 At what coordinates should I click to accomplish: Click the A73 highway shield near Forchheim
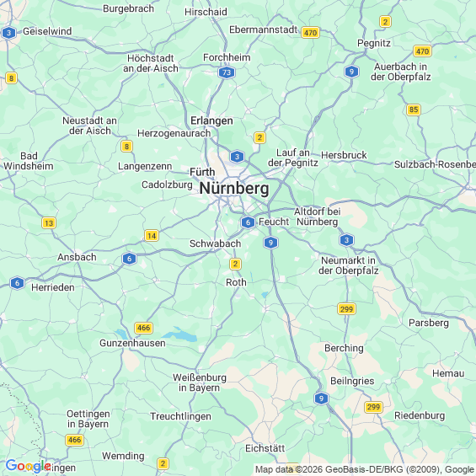click(x=227, y=72)
